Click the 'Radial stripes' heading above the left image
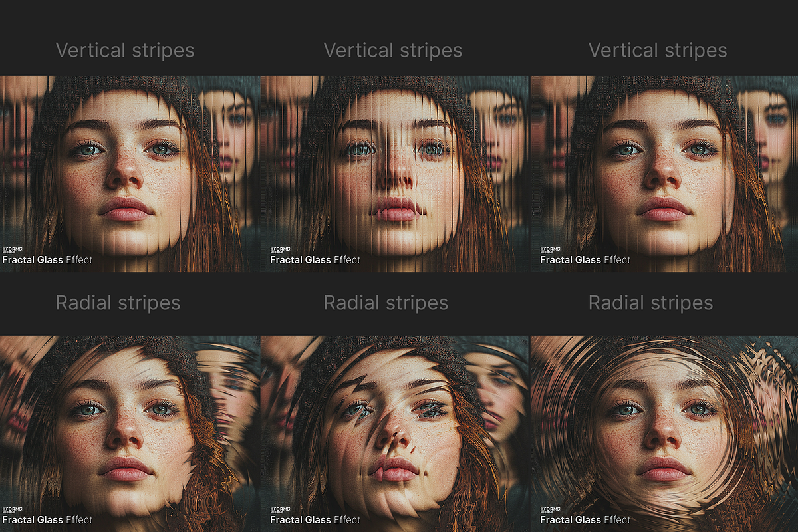 tap(118, 303)
